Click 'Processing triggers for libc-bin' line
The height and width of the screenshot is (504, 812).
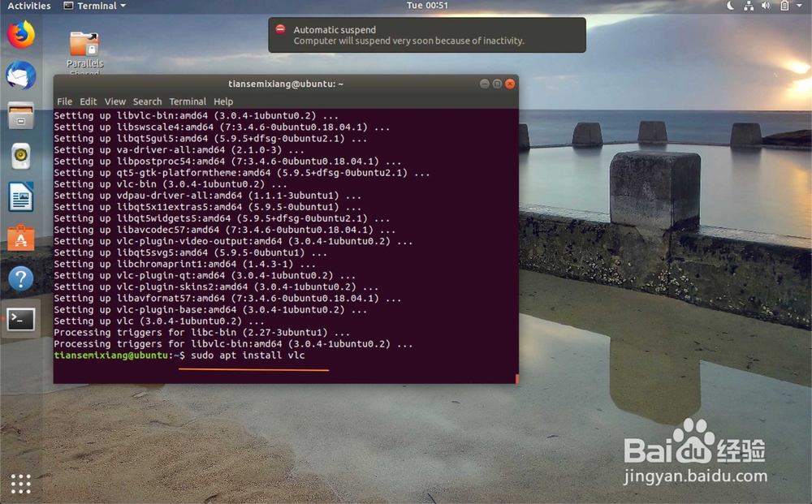[202, 333]
